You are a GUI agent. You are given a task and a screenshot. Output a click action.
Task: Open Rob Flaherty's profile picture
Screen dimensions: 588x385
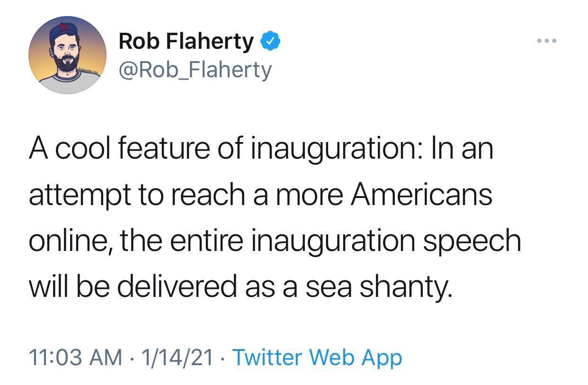click(x=67, y=55)
